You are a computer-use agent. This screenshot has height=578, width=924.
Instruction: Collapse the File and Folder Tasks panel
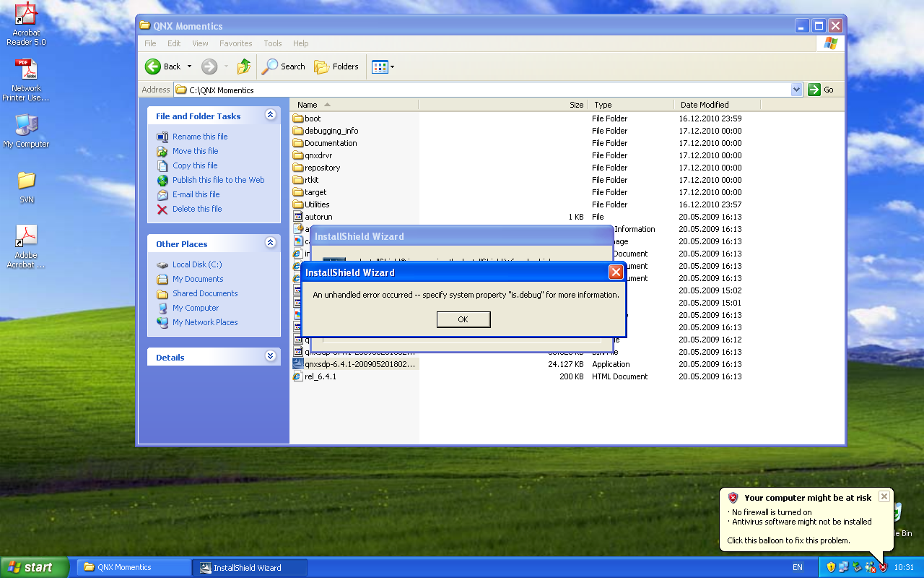point(270,115)
